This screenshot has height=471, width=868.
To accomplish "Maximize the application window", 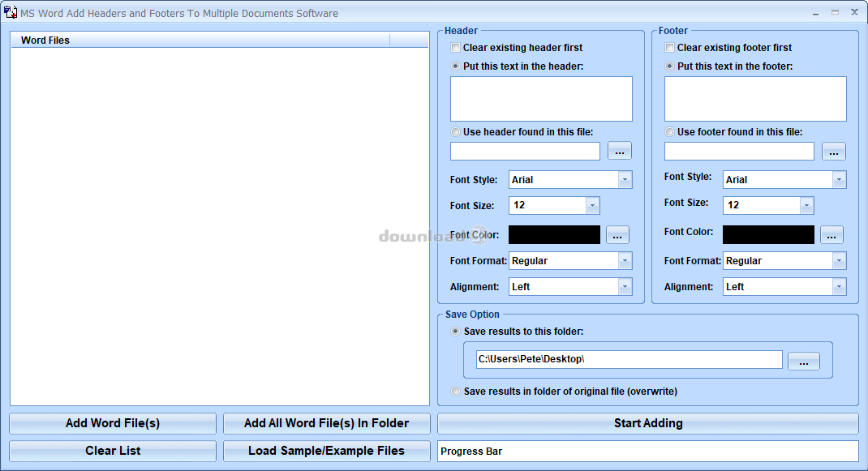I will tap(835, 13).
